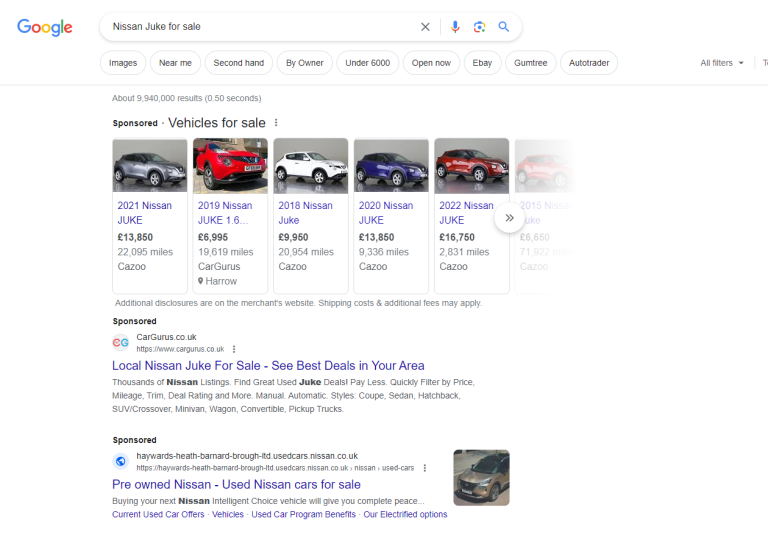This screenshot has width=768, height=535.
Task: Click the CarGurus.co.uk site name
Action: click(167, 337)
